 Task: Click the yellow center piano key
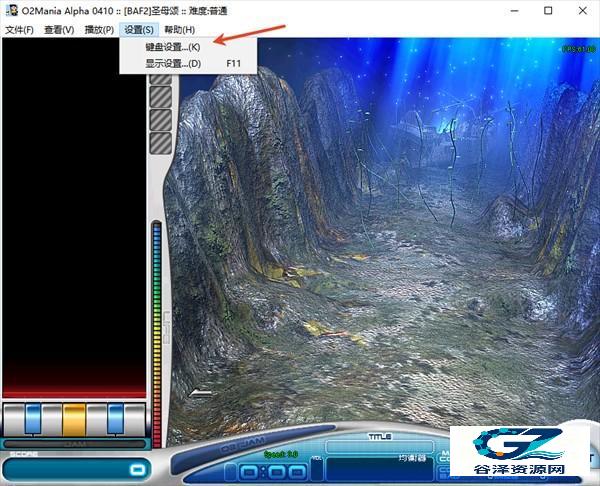tap(74, 419)
